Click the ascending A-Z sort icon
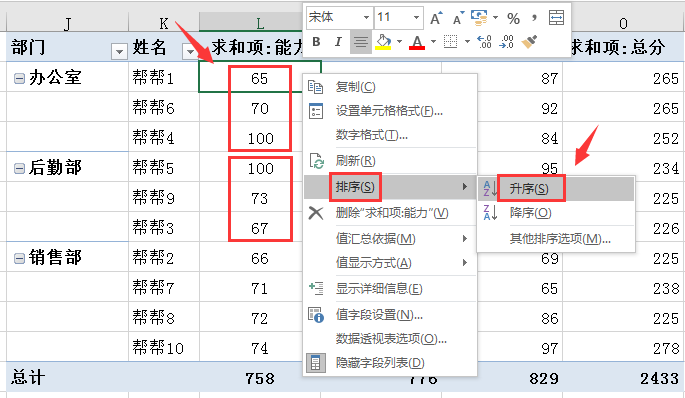685x398 pixels. pos(490,189)
